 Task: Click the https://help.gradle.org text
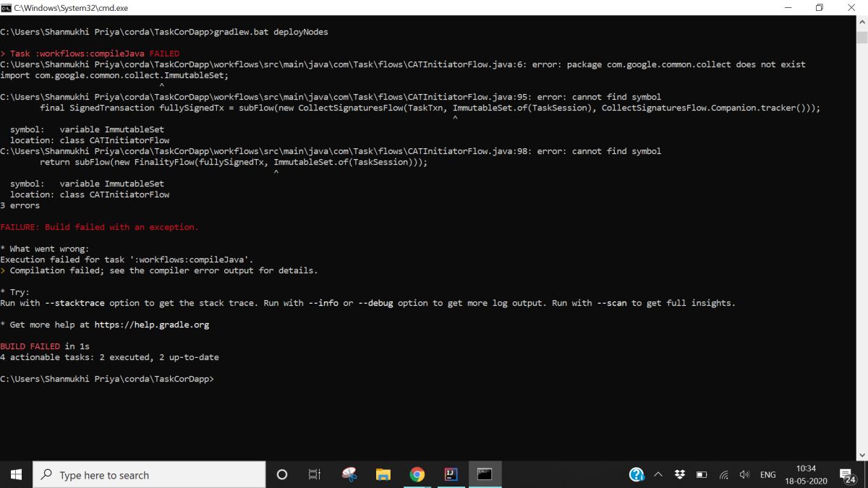click(x=151, y=325)
